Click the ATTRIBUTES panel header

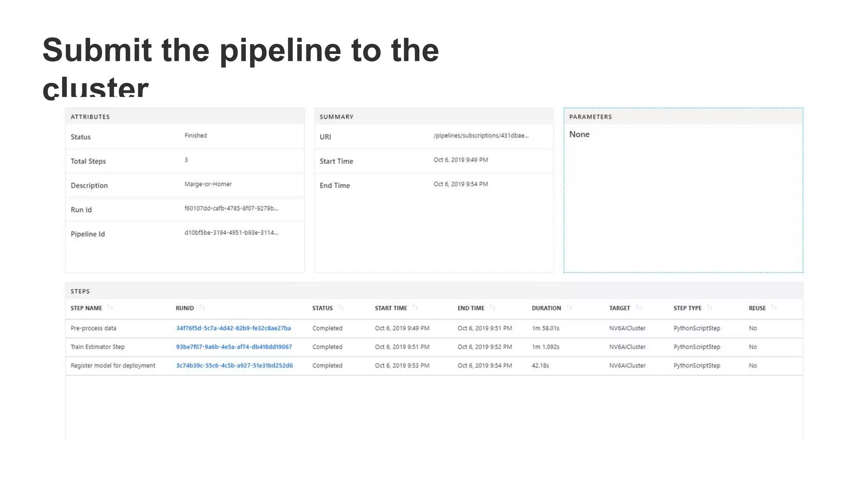pyautogui.click(x=90, y=117)
